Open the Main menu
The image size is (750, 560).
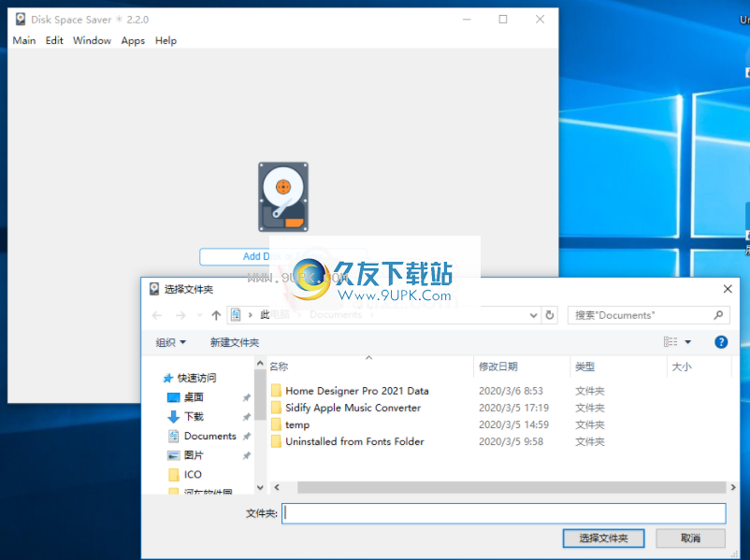(24, 40)
